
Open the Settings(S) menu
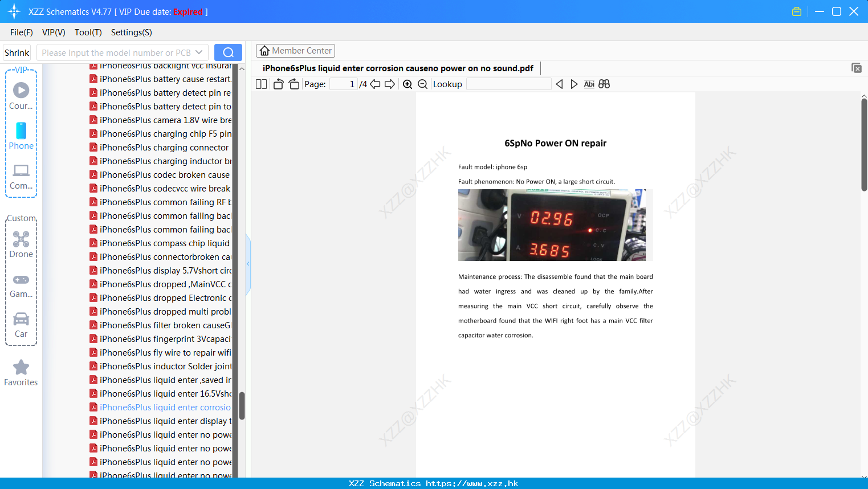pyautogui.click(x=132, y=32)
